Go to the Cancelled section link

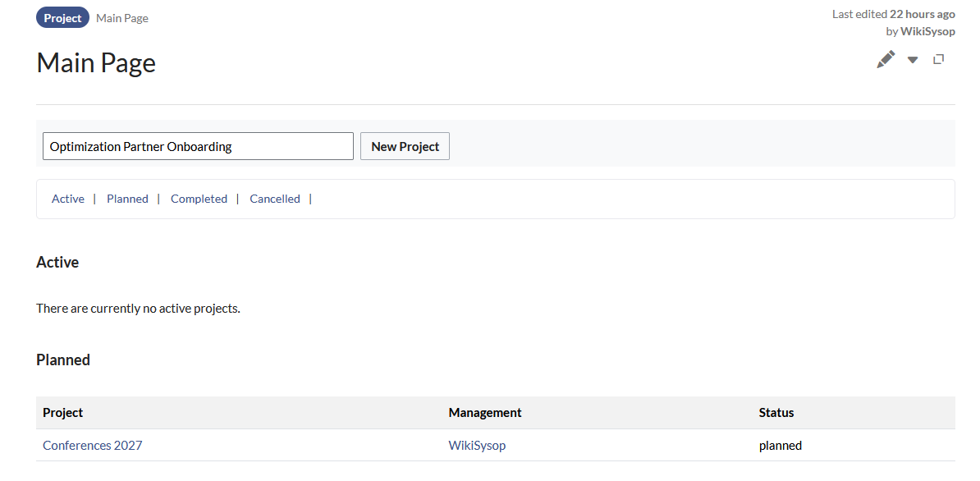point(275,199)
